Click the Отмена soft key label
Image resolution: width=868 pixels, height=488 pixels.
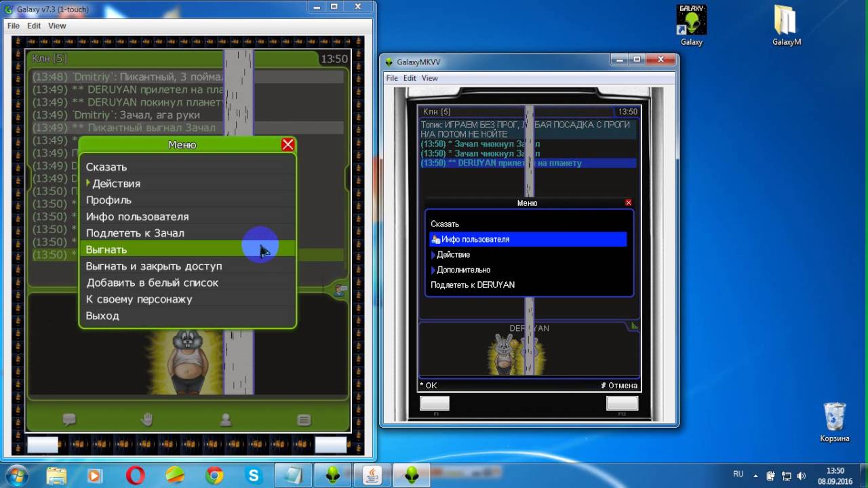[619, 386]
